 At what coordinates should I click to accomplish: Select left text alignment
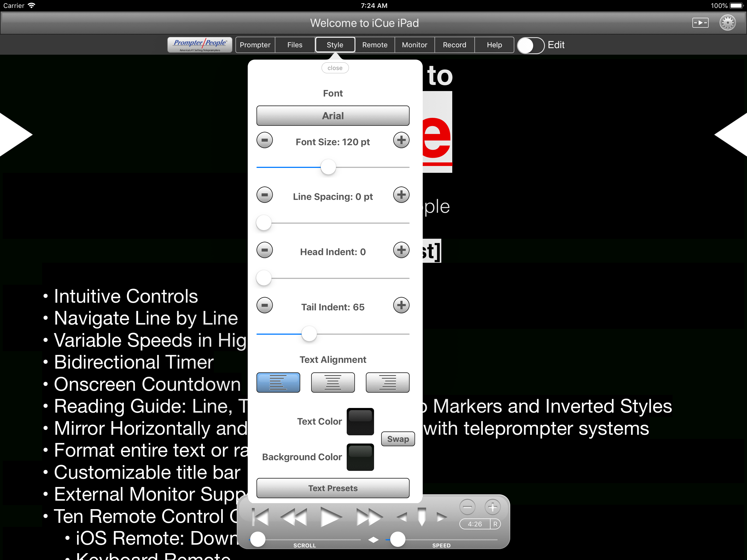[278, 383]
